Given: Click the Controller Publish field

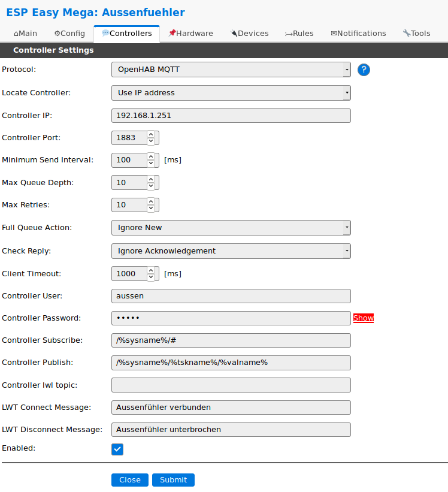Looking at the screenshot, I should [231, 363].
